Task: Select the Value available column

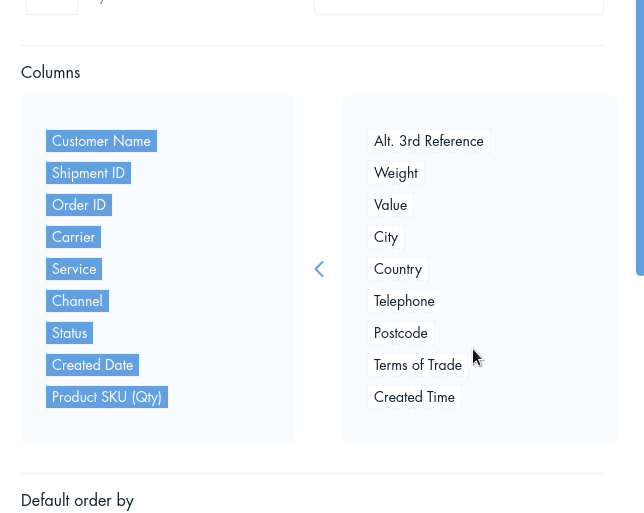Action: 390,205
